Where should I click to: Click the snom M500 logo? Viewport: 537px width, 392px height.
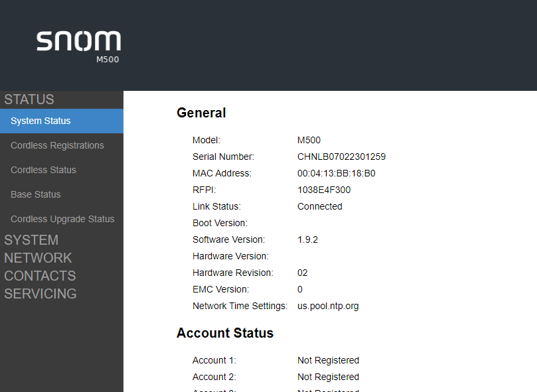pos(78,44)
